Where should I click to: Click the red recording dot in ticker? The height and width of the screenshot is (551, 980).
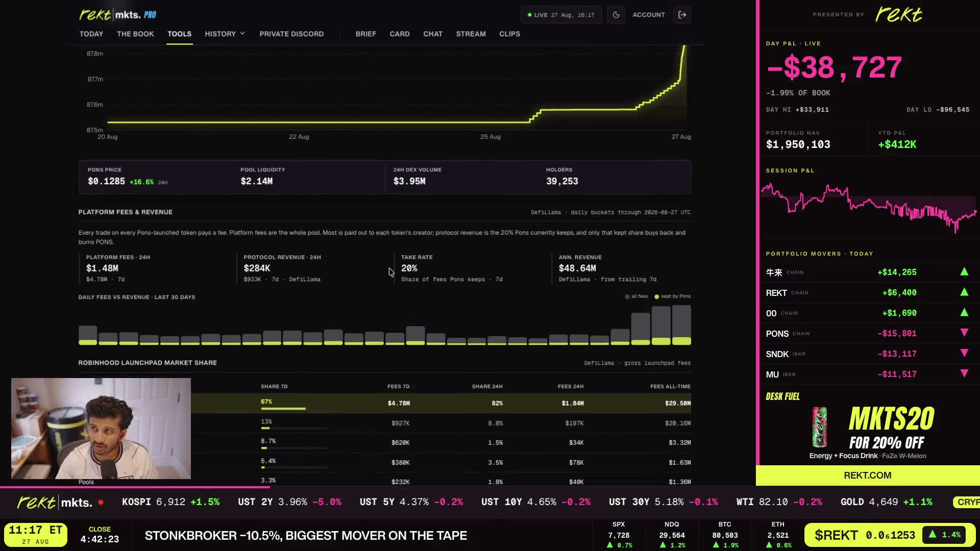(101, 503)
